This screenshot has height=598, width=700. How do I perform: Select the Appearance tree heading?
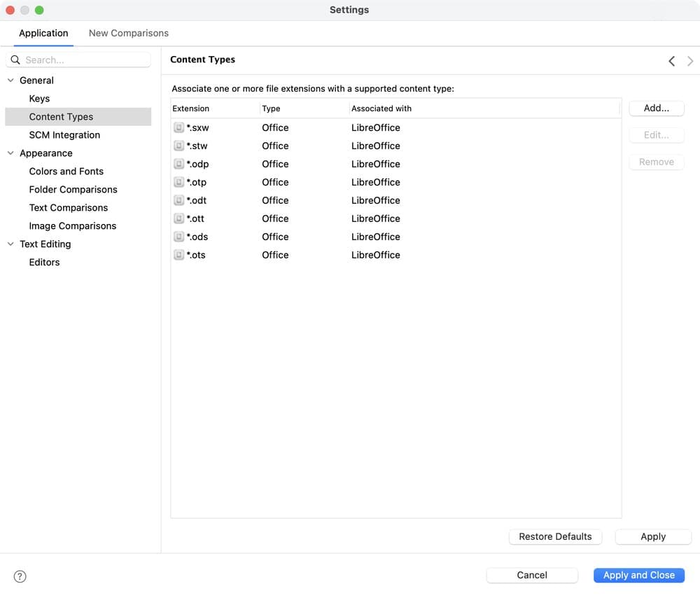46,153
